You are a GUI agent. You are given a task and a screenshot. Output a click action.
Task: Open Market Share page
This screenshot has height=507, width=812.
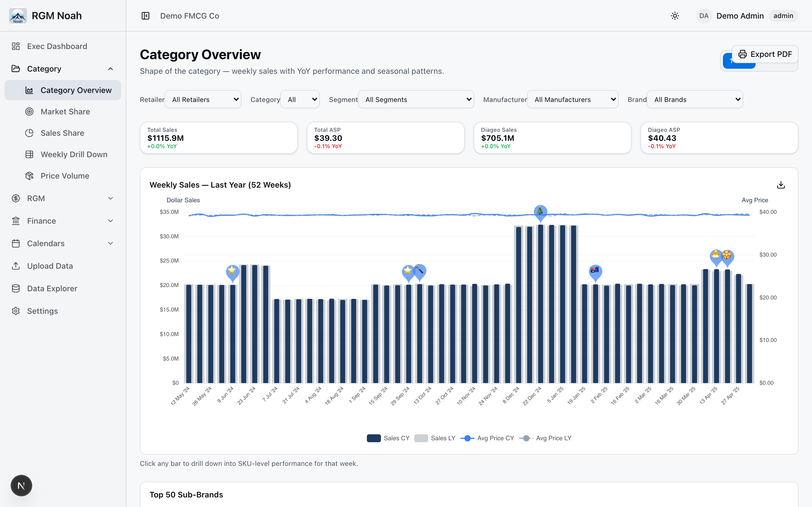(x=65, y=112)
